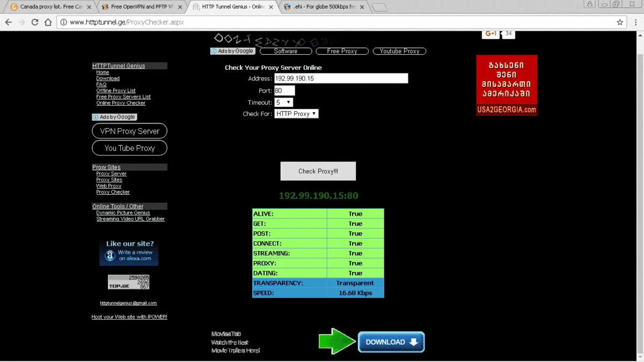644x362 pixels.
Task: Click the MoviesTab ad text
Action: (x=226, y=334)
